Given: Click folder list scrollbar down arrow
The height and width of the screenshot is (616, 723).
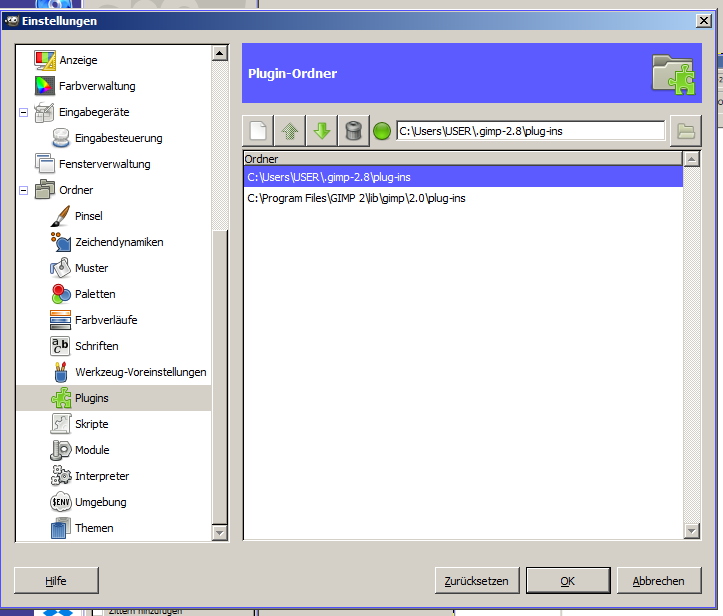Looking at the screenshot, I should point(691,531).
